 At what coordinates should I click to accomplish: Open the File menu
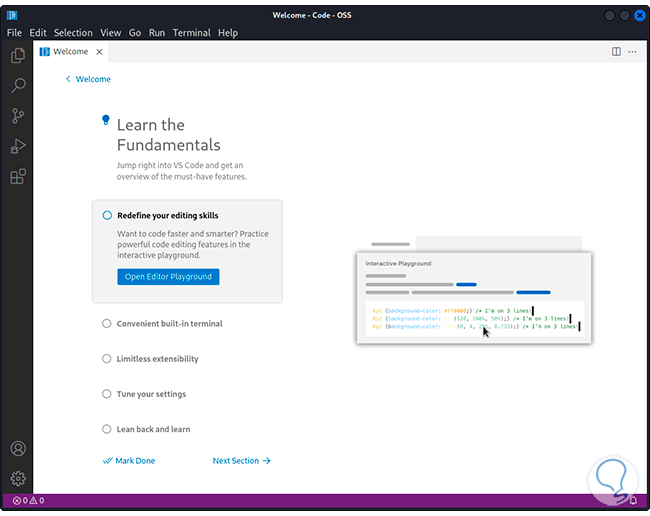pos(14,33)
